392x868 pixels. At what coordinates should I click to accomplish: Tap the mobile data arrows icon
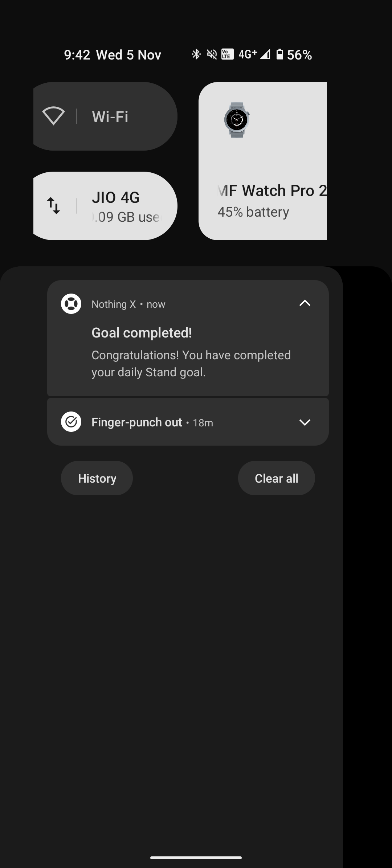point(53,206)
